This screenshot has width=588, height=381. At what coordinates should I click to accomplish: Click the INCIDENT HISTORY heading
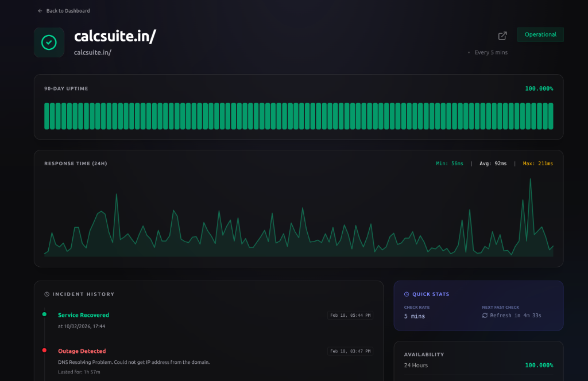pos(83,294)
